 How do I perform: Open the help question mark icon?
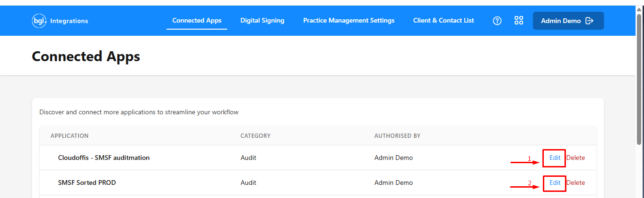[x=497, y=21]
